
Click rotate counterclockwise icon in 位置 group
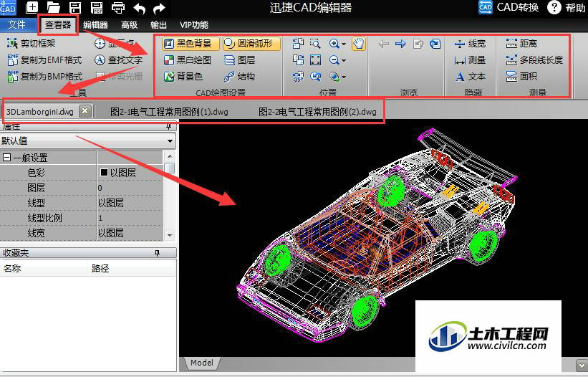click(298, 44)
